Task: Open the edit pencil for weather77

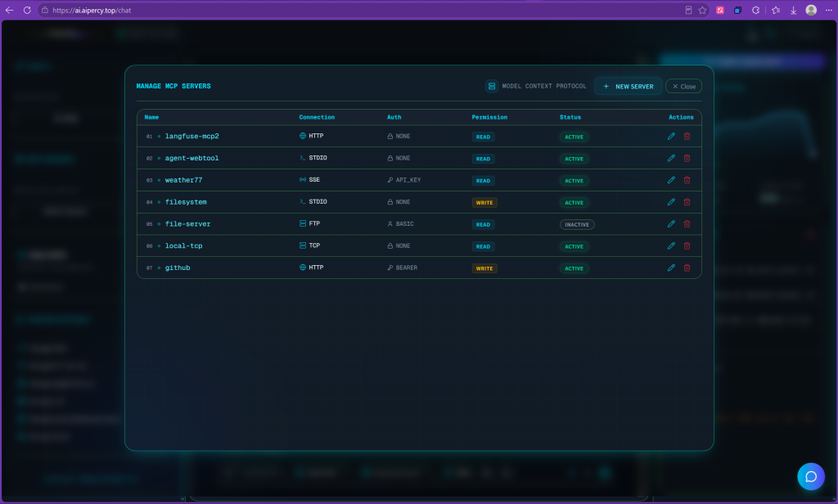Action: [671, 180]
